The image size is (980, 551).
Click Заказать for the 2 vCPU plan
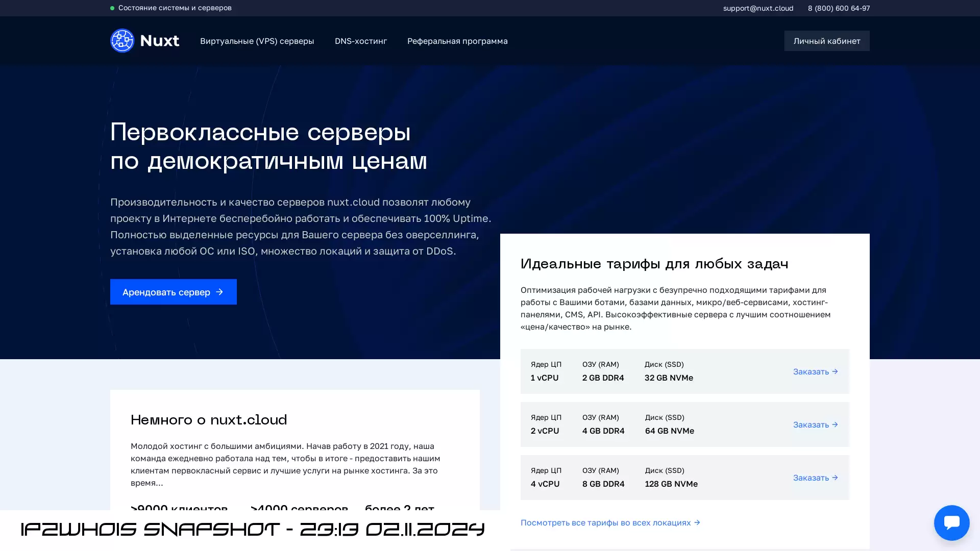(816, 424)
